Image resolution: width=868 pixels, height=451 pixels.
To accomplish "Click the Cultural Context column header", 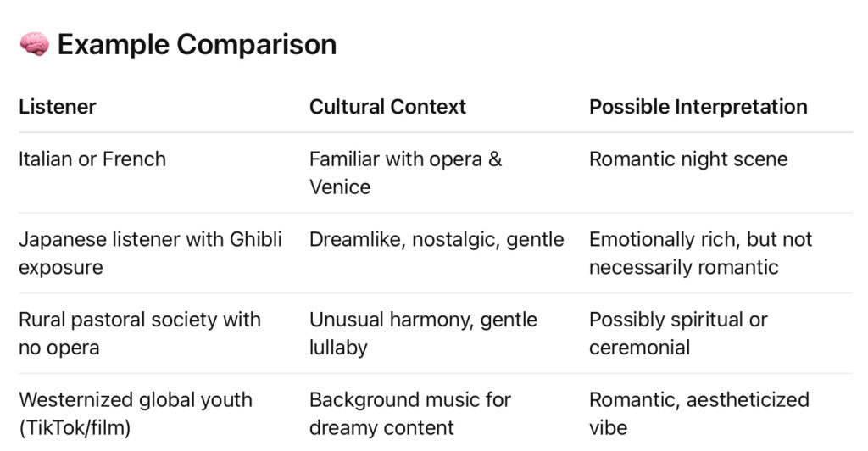I will [387, 107].
